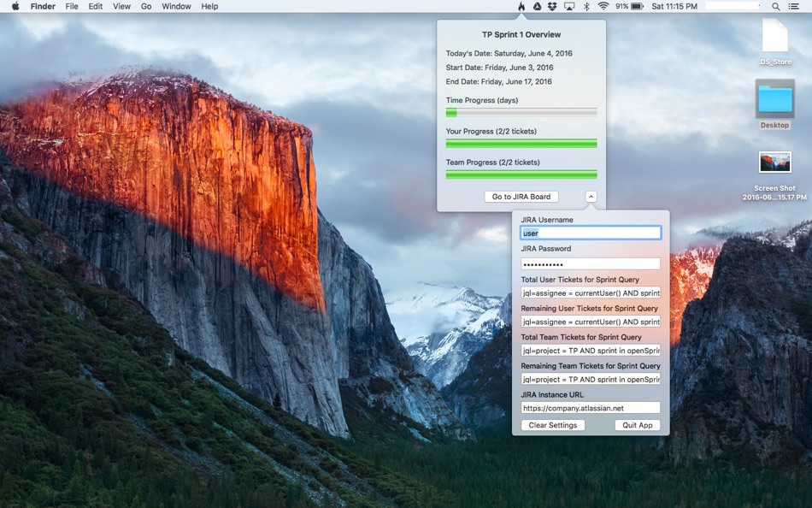Click the JIRA Username label
The width and height of the screenshot is (812, 508).
point(547,220)
